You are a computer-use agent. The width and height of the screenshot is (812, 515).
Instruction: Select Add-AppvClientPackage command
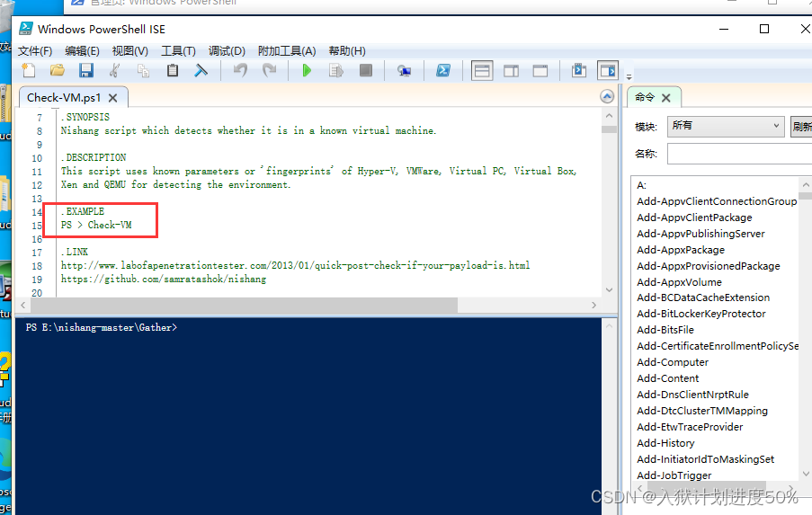pyautogui.click(x=694, y=218)
